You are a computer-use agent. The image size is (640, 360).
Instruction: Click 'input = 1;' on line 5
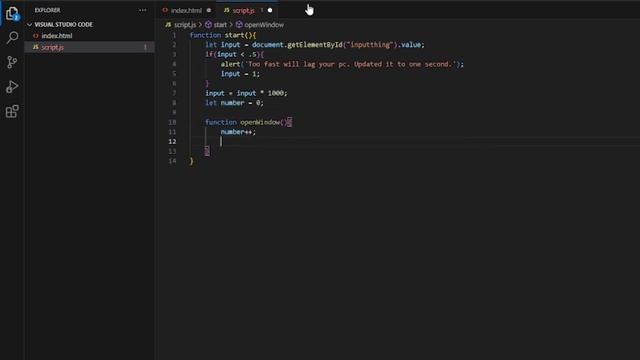pyautogui.click(x=240, y=74)
